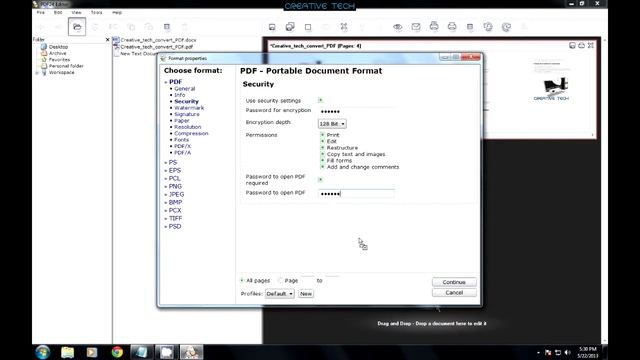Click the save all documents icon

point(290,27)
